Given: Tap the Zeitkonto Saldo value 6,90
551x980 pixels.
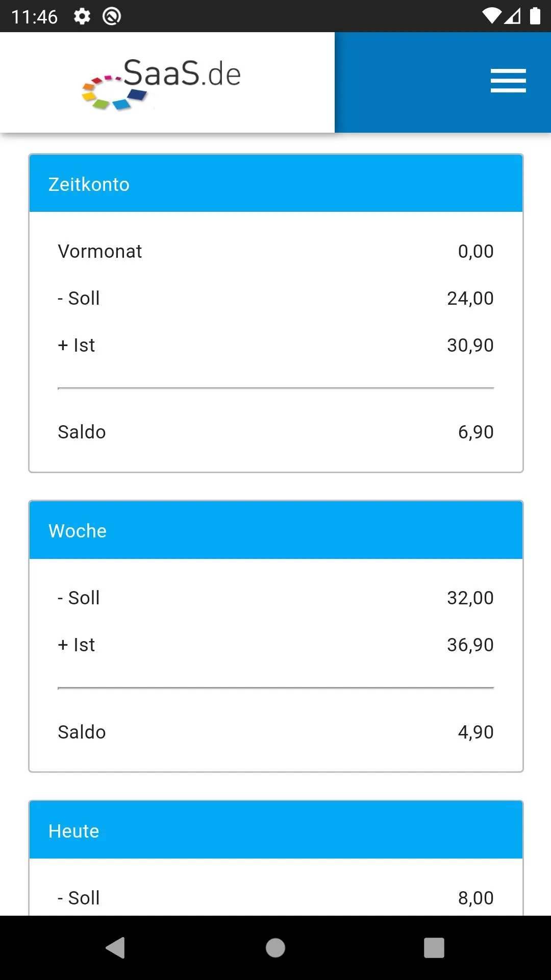Looking at the screenshot, I should (x=476, y=432).
